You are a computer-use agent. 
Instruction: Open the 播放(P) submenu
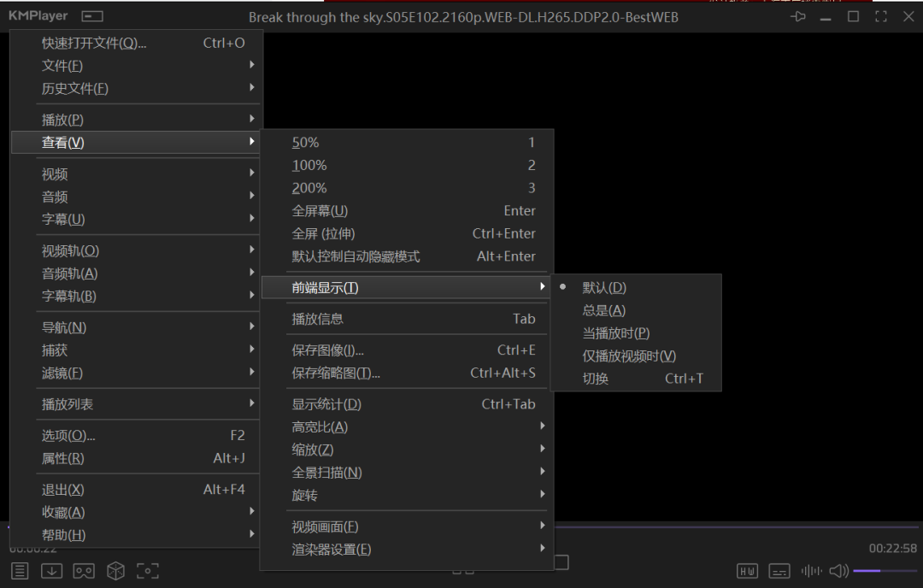pyautogui.click(x=135, y=120)
